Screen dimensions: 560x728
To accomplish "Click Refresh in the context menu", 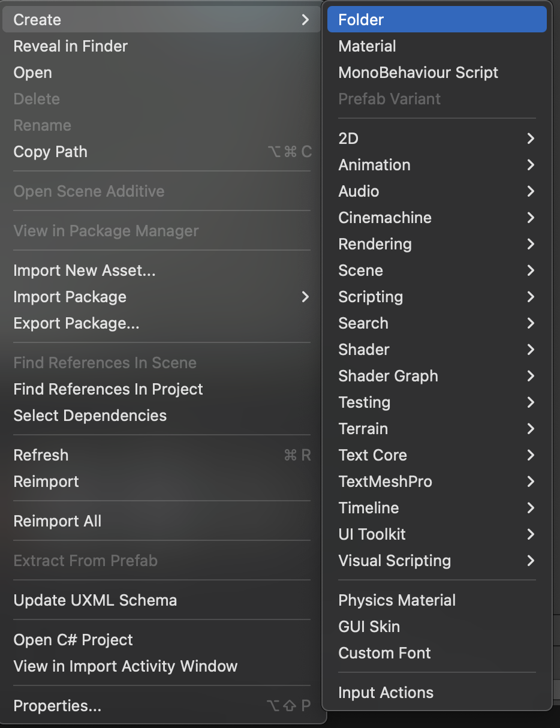I will pyautogui.click(x=41, y=455).
